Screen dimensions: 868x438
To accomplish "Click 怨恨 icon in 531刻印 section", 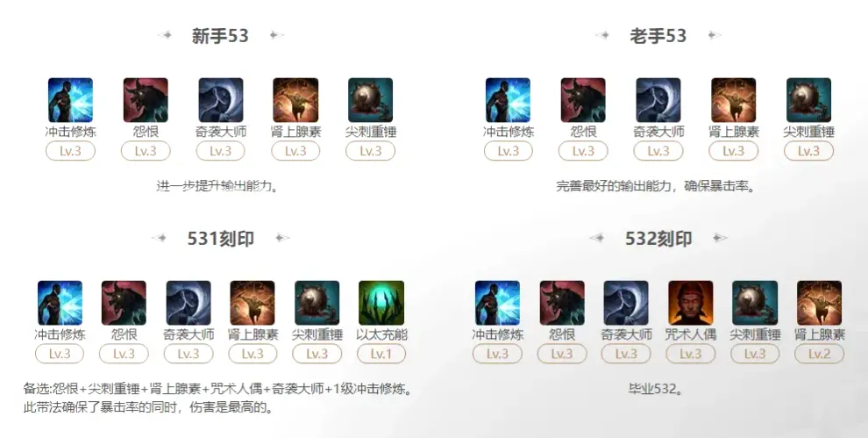I will [x=124, y=303].
